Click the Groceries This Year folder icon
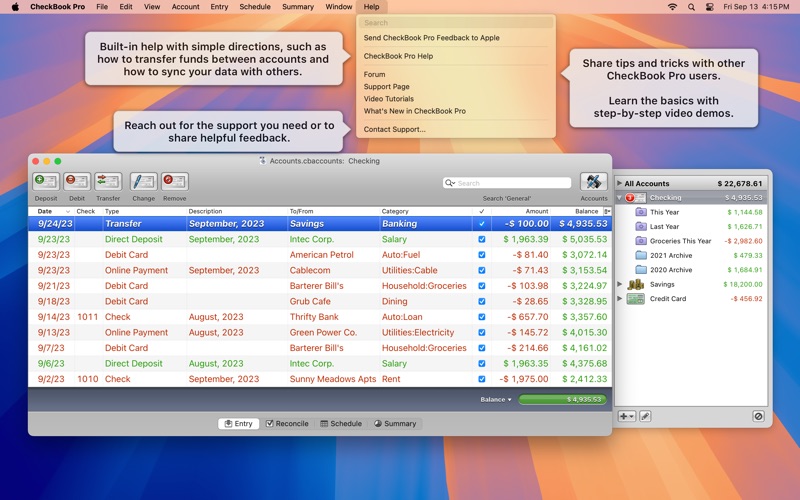Screen dimensions: 800x500 [x=641, y=241]
